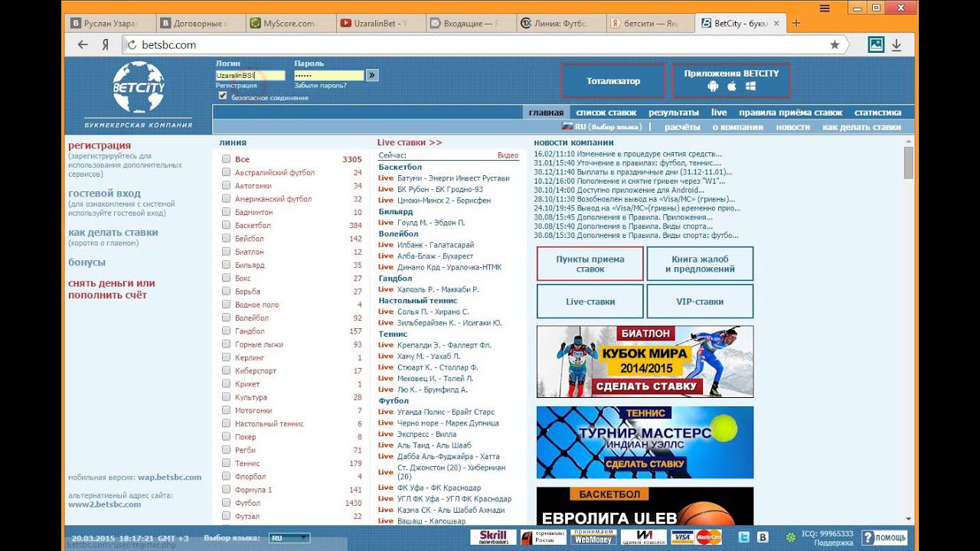Open the Видео link in live section

coord(508,155)
